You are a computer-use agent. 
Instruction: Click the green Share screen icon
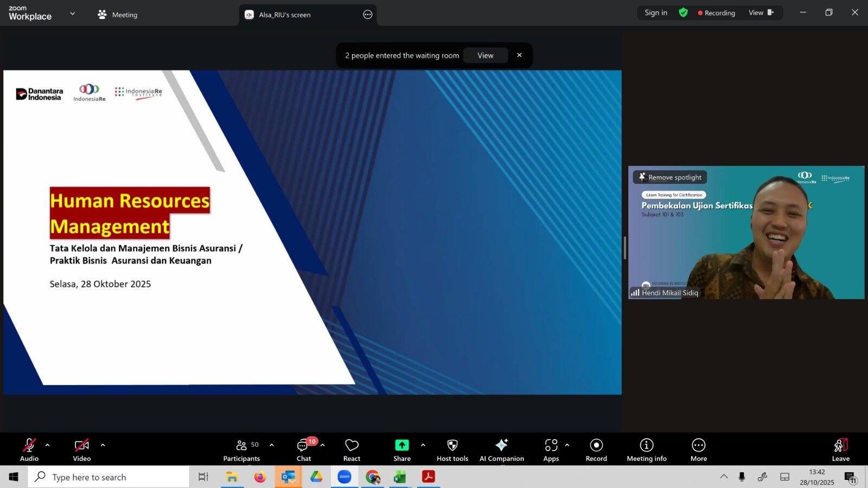(x=401, y=445)
